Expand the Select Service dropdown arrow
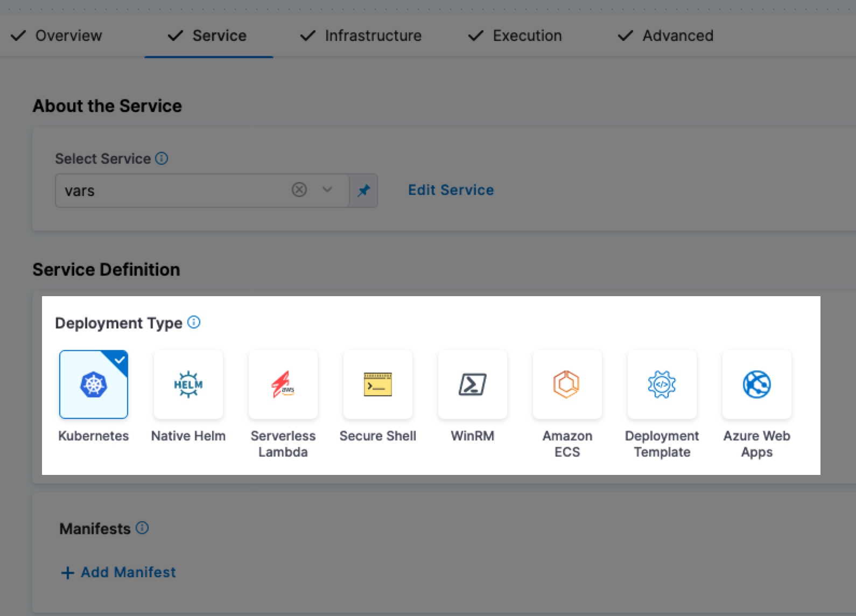This screenshot has width=856, height=616. 327,190
